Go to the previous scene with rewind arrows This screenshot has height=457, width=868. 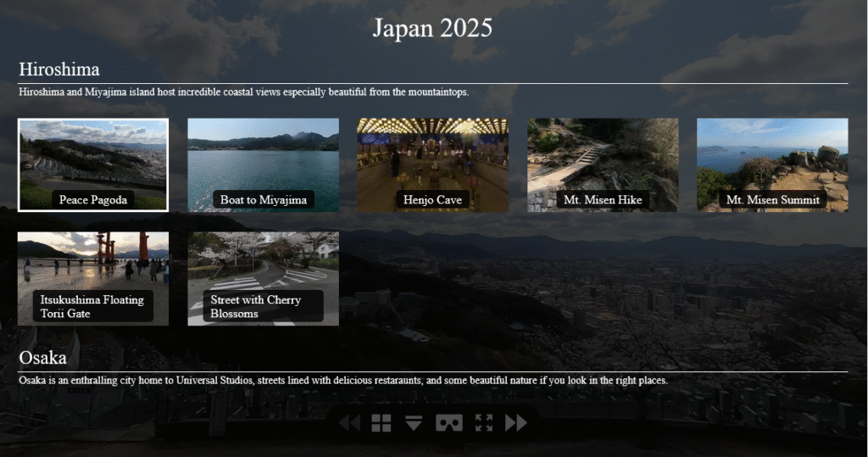(x=349, y=423)
